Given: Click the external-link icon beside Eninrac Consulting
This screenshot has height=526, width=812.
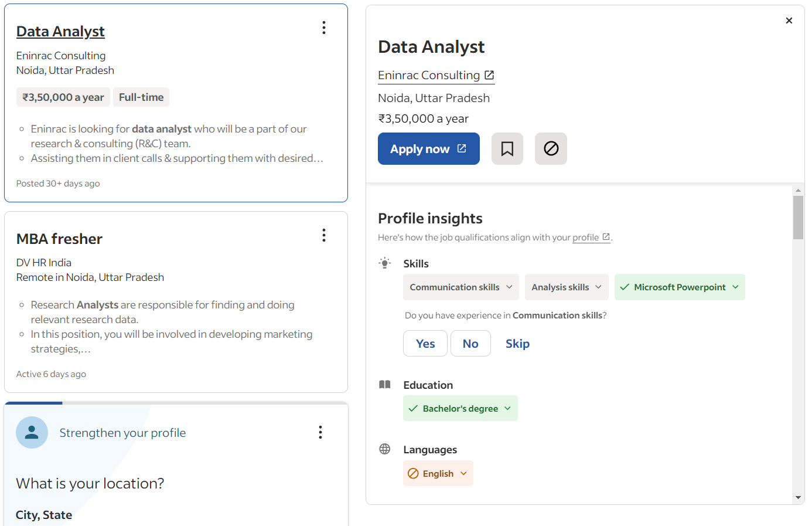Looking at the screenshot, I should (x=489, y=75).
